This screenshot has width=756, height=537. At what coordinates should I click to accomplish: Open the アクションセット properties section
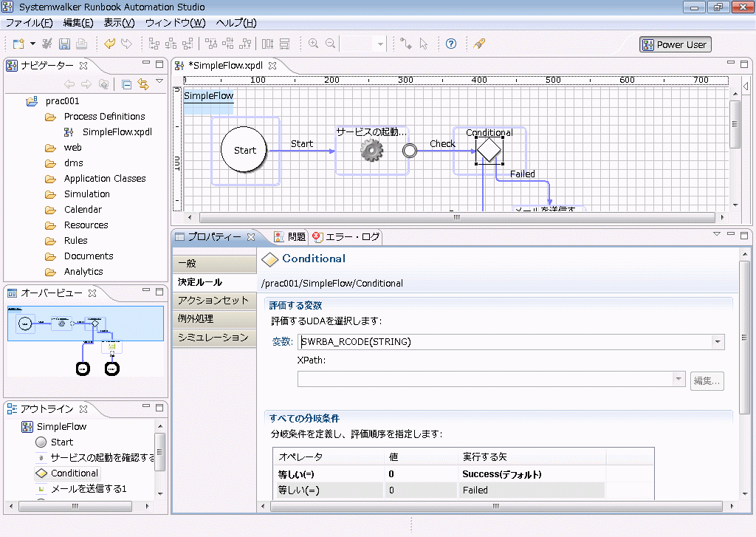click(x=214, y=300)
